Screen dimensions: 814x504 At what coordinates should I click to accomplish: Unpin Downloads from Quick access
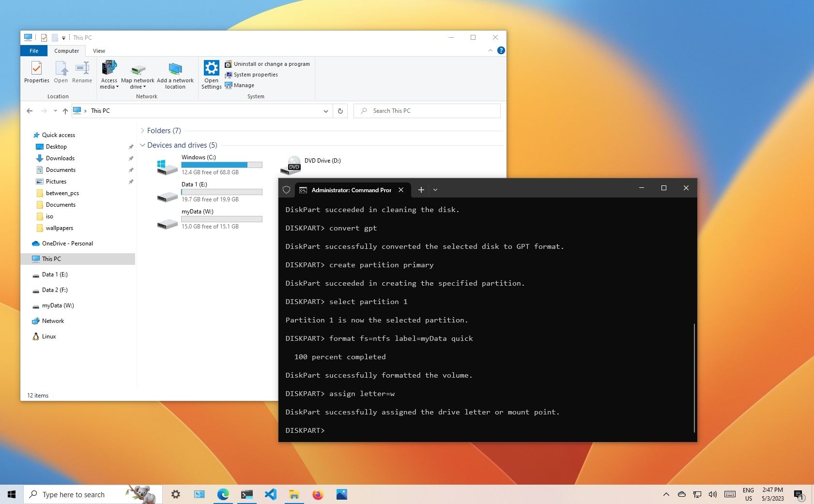(131, 158)
